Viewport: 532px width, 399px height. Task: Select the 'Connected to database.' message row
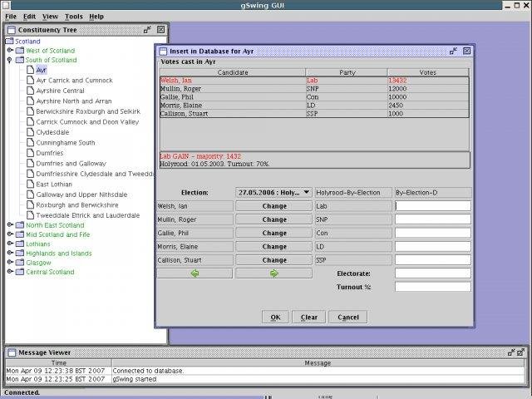(x=265, y=371)
